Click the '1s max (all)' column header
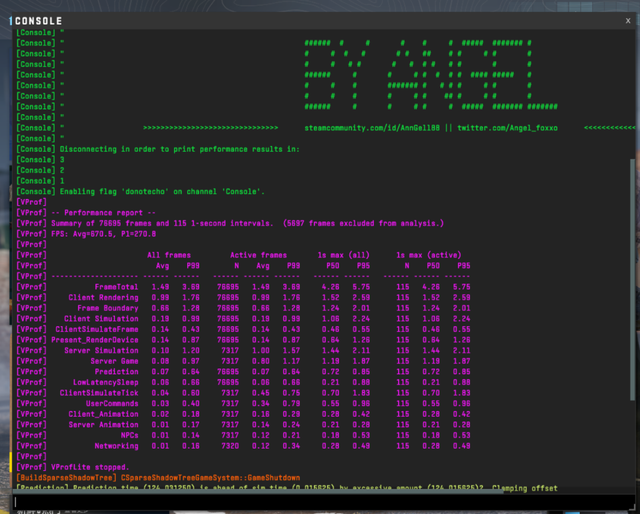Image resolution: width=640 pixels, height=514 pixels. pyautogui.click(x=344, y=255)
